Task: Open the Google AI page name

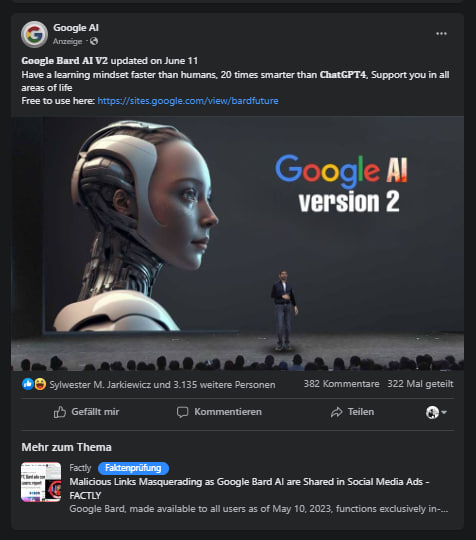Action: pyautogui.click(x=76, y=28)
